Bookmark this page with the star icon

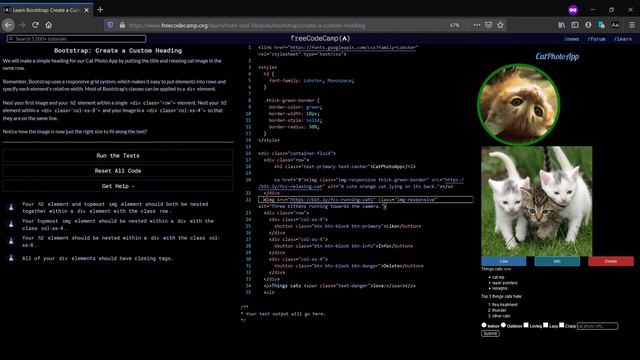point(500,25)
